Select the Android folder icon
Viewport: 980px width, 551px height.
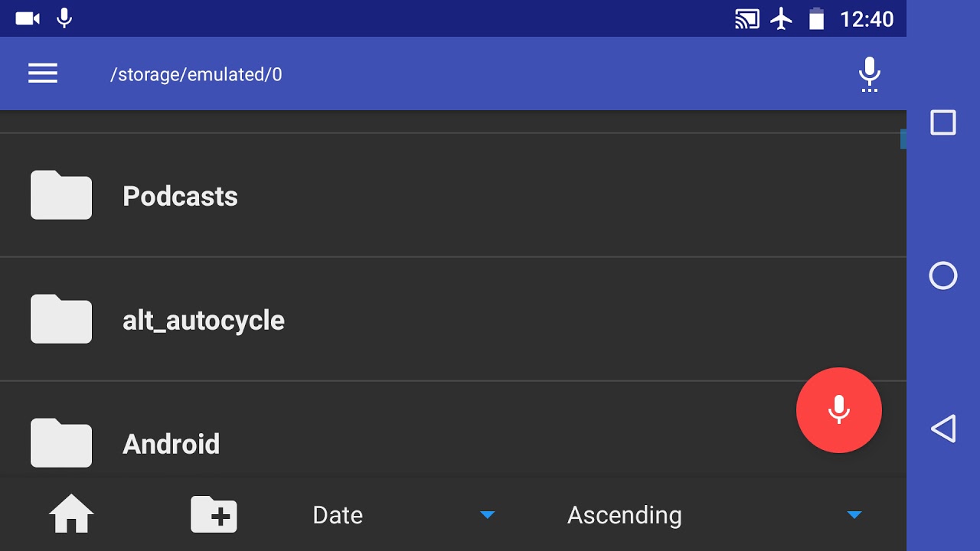point(61,443)
